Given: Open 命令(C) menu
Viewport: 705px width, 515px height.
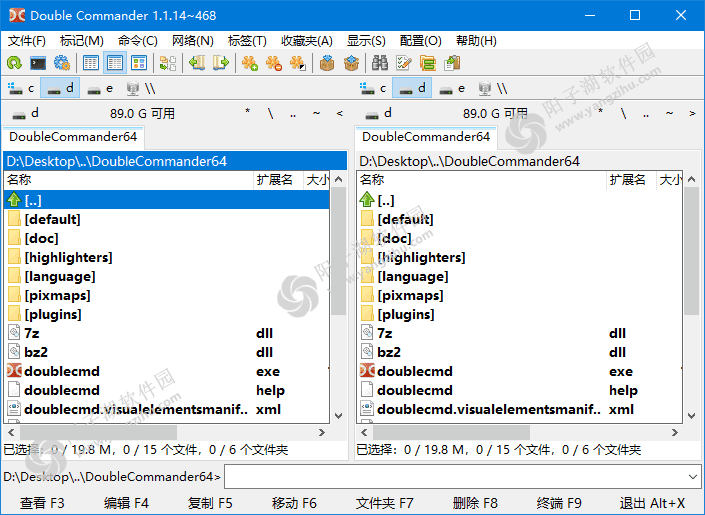Looking at the screenshot, I should [138, 41].
